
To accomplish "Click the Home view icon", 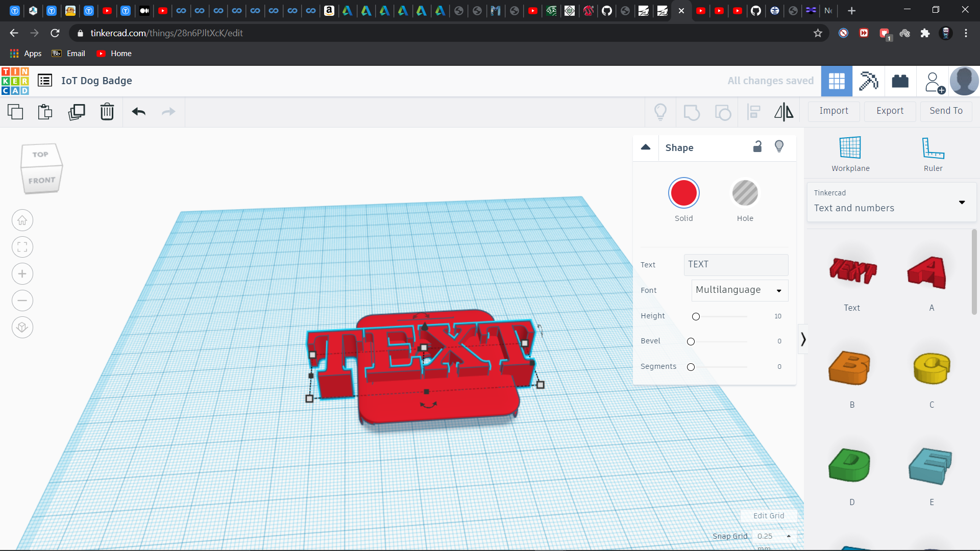I will (22, 220).
